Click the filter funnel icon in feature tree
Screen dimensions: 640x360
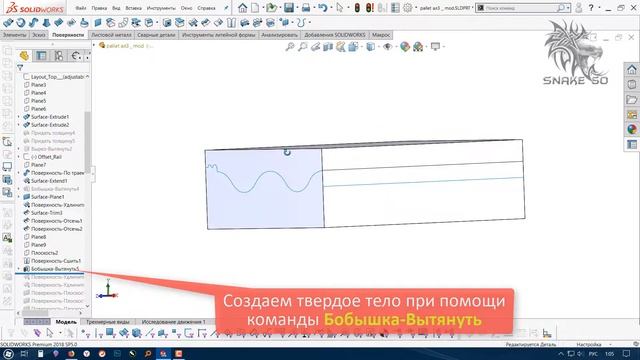coord(20,68)
